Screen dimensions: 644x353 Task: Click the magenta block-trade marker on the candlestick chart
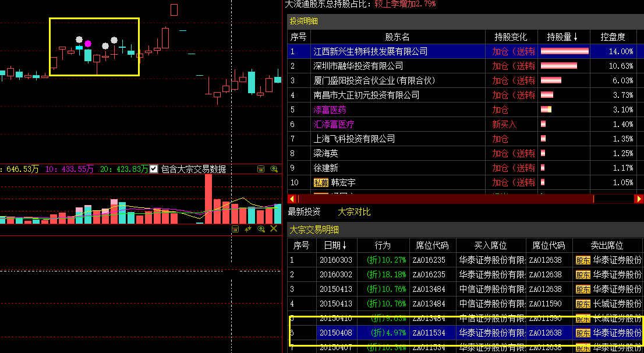pyautogui.click(x=88, y=44)
